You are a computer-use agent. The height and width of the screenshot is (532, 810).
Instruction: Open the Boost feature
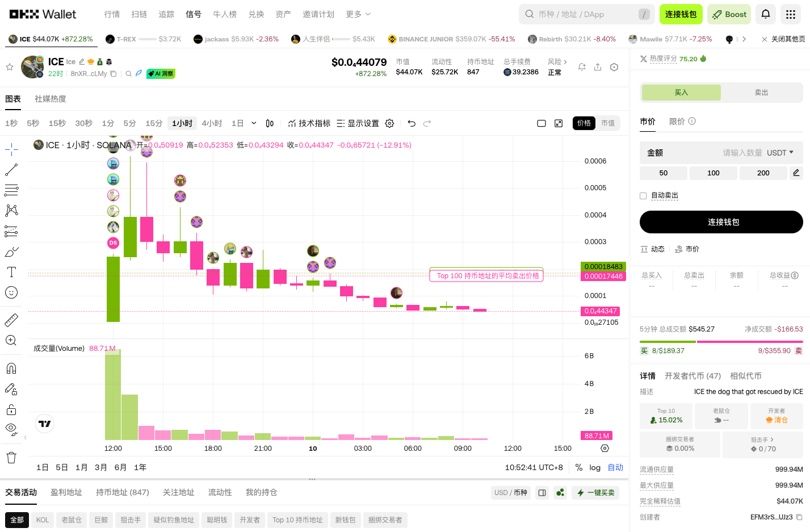[x=729, y=14]
